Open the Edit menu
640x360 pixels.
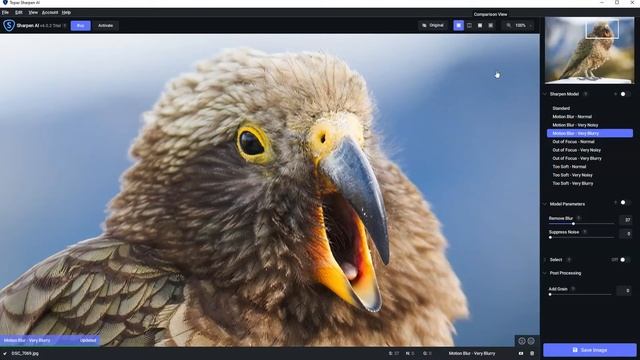[19, 13]
